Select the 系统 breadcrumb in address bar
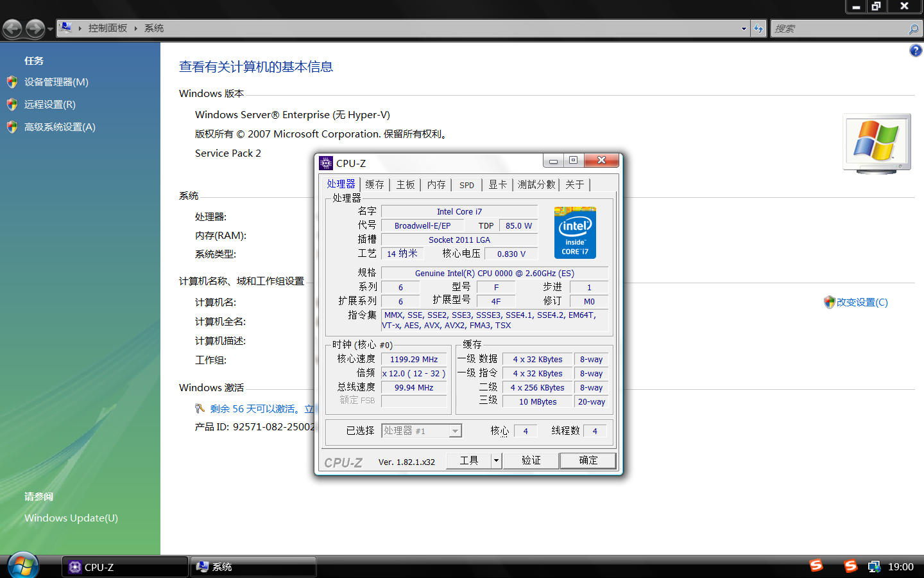This screenshot has height=578, width=924. pos(154,28)
